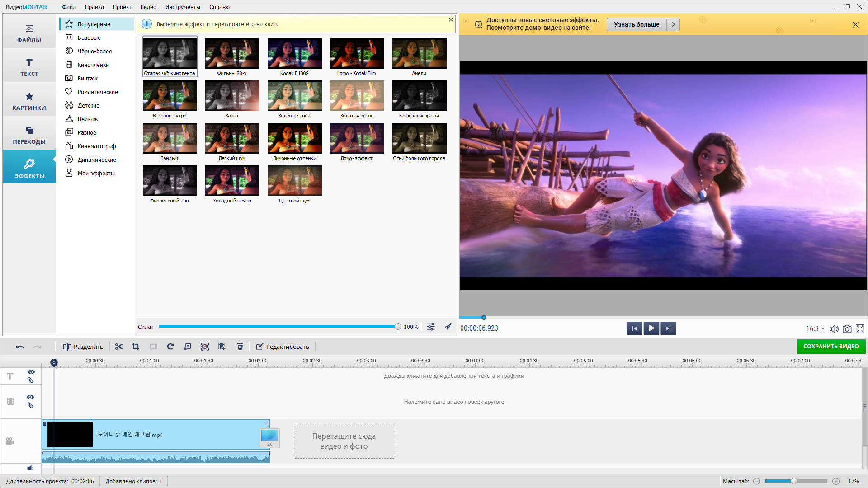Click the СОХРАНИТЬ ВИДЕО button
Screen dimensions: 868x488
[x=831, y=347]
